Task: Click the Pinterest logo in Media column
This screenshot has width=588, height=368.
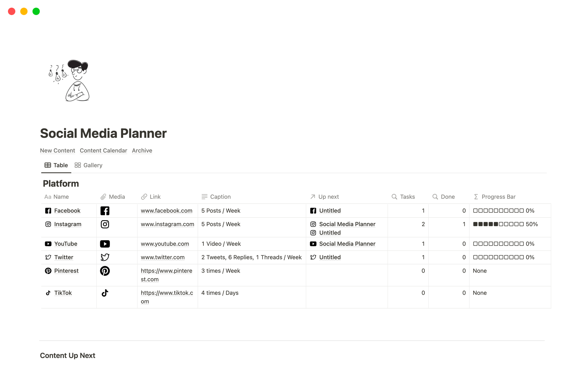Action: point(105,271)
